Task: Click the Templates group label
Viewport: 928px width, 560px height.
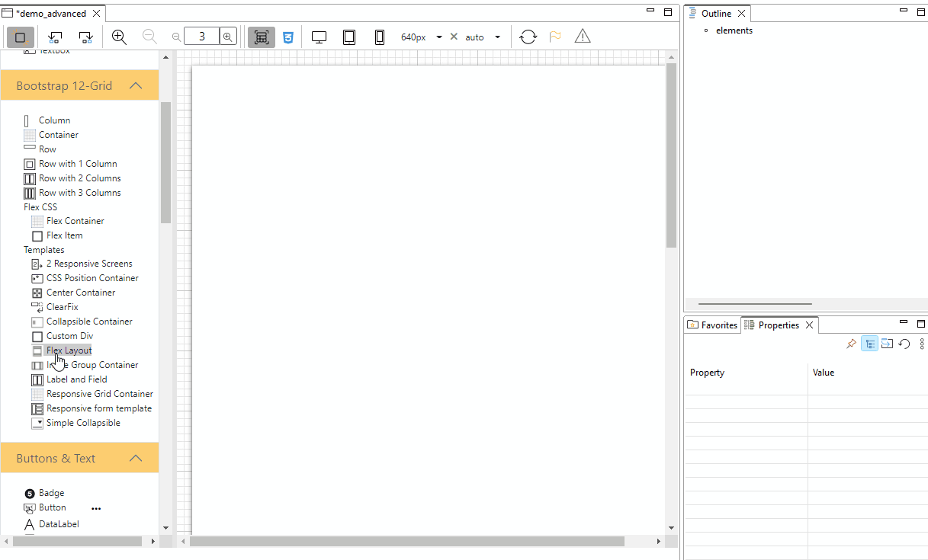Action: (x=44, y=250)
